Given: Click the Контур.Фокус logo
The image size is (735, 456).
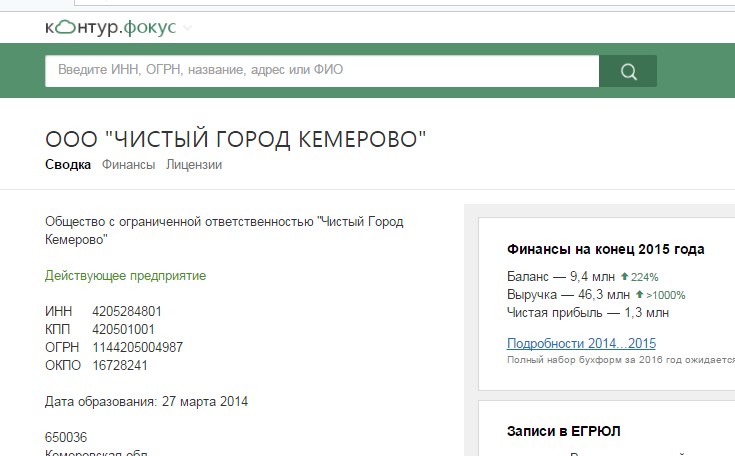Looking at the screenshot, I should [x=111, y=27].
